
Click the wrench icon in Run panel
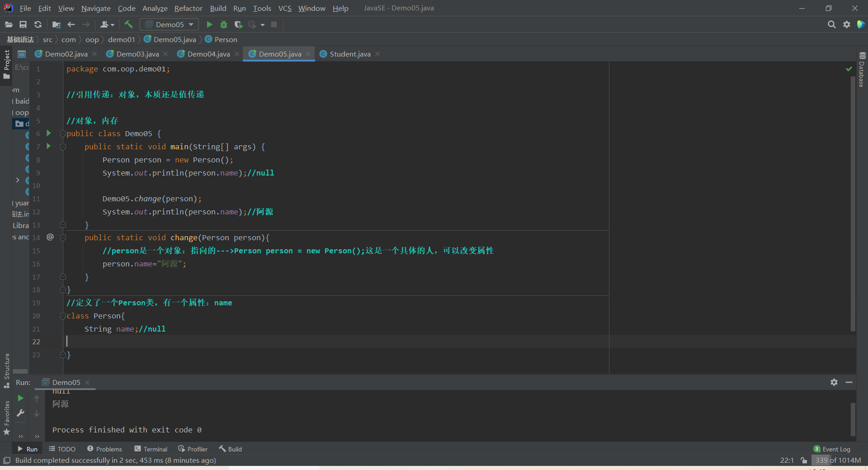tap(20, 413)
